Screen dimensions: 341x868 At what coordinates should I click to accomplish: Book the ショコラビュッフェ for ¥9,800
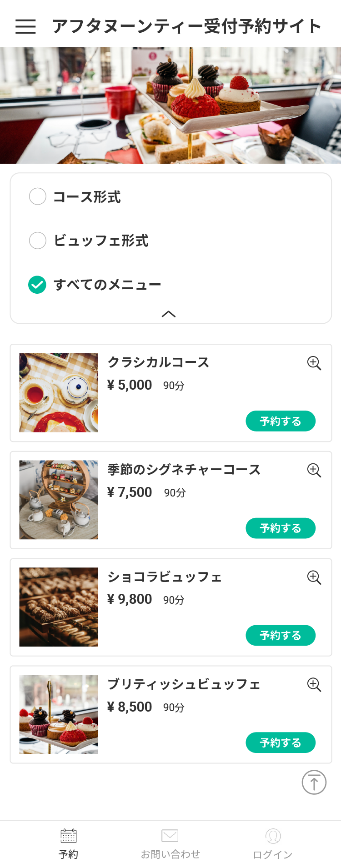coord(281,635)
